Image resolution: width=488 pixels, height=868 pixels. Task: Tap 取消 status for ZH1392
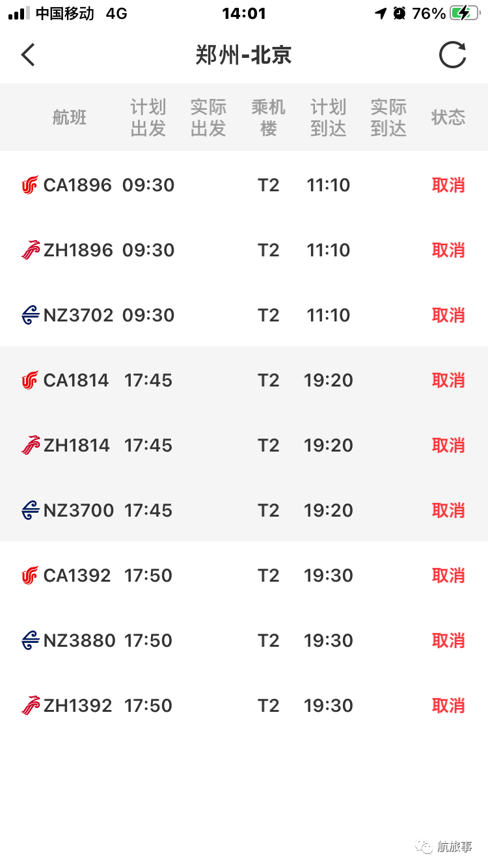(448, 706)
